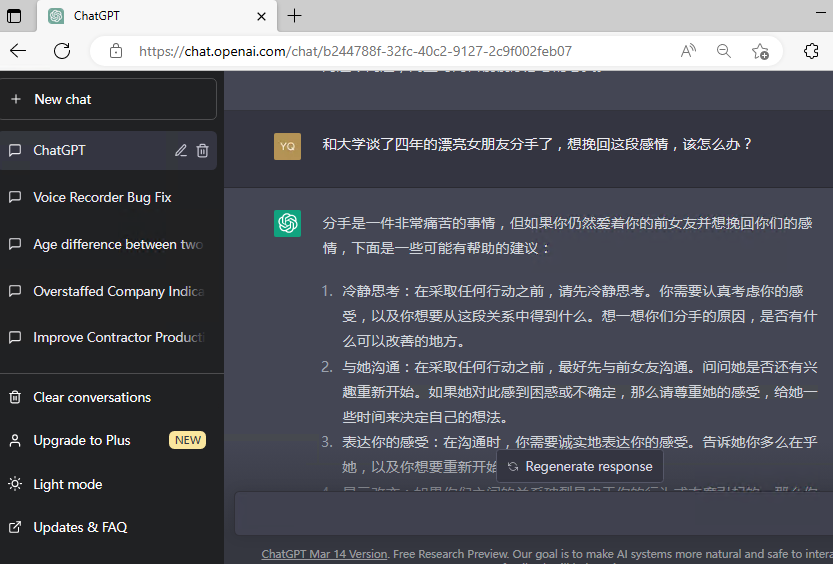This screenshot has height=564, width=833.
Task: Add this page to favorites
Action: (760, 51)
